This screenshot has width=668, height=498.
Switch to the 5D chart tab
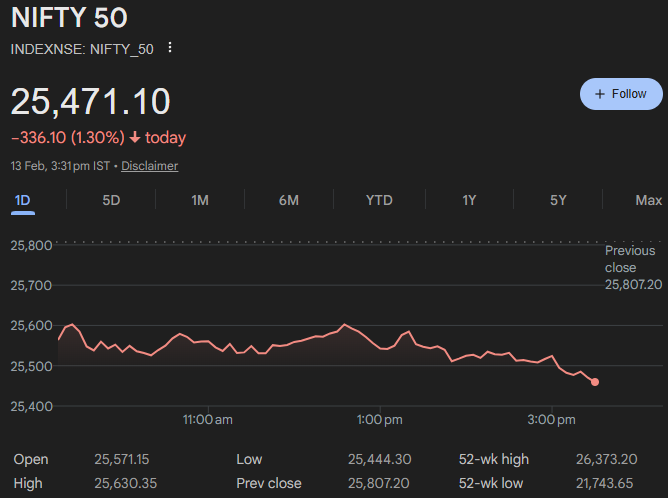click(111, 200)
